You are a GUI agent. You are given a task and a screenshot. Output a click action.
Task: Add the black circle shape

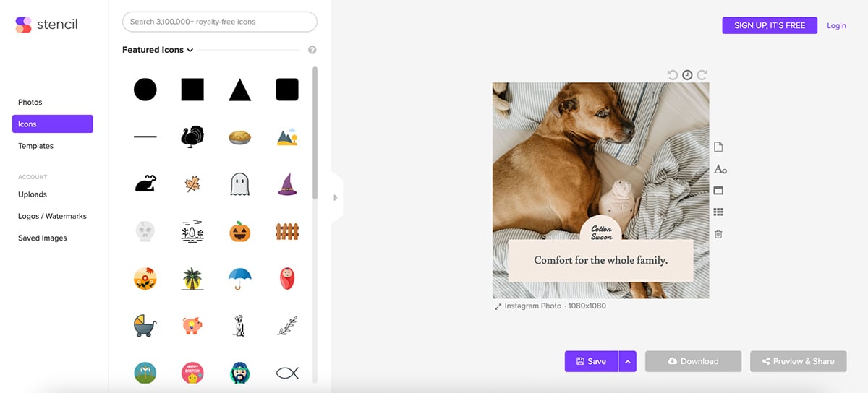point(145,90)
